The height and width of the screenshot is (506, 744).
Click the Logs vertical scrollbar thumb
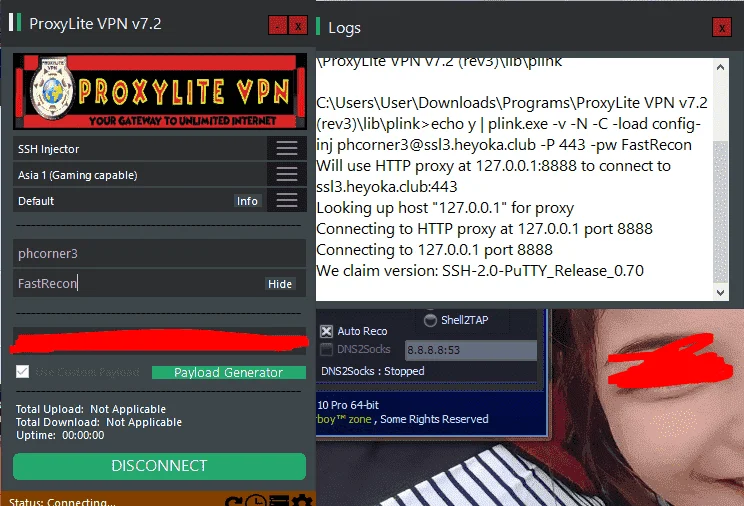[x=720, y=211]
